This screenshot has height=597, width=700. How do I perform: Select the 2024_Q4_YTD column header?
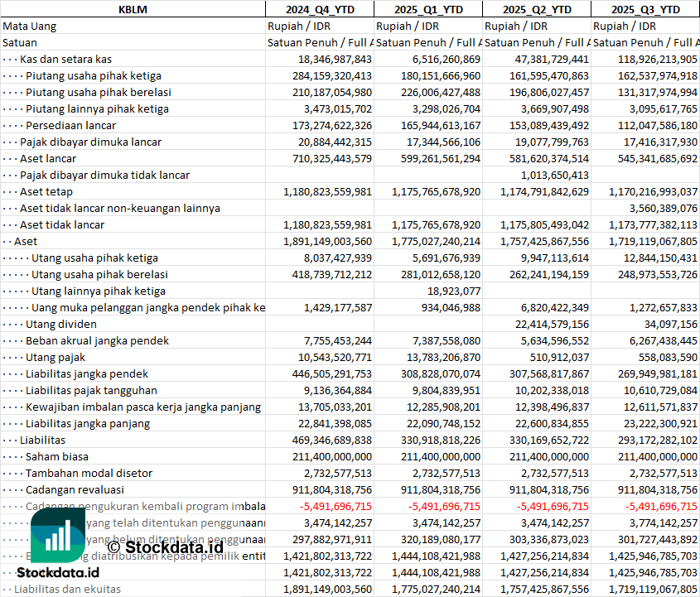[x=319, y=9]
